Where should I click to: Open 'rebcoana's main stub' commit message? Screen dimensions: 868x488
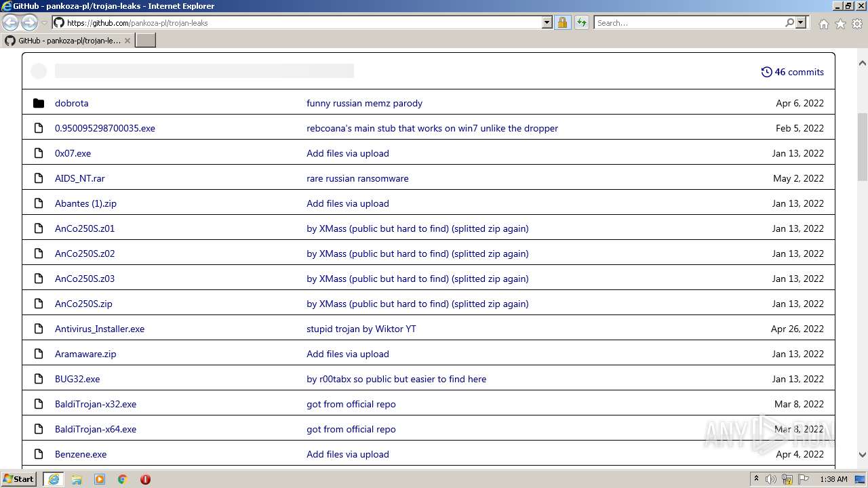(x=432, y=128)
